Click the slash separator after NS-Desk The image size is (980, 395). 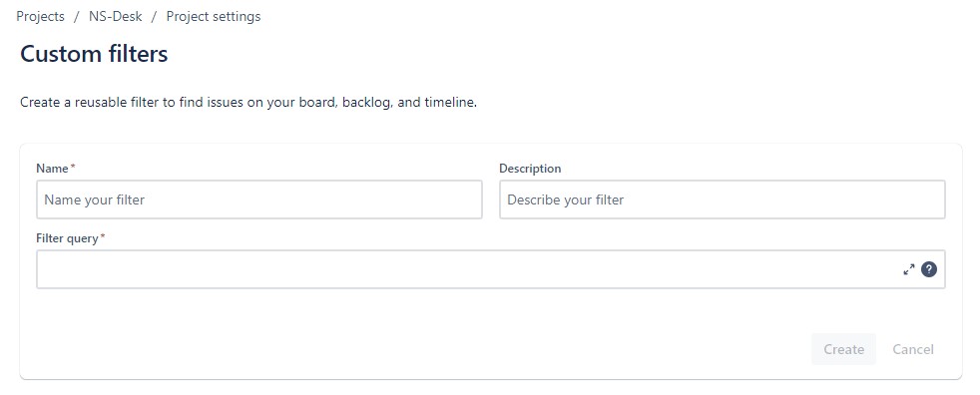pyautogui.click(x=155, y=17)
